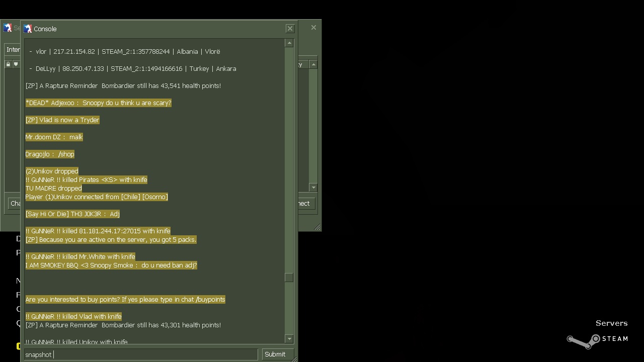This screenshot has width=644, height=362.
Task: Click the 'killed Unikov with knife' line
Action: pyautogui.click(x=76, y=341)
